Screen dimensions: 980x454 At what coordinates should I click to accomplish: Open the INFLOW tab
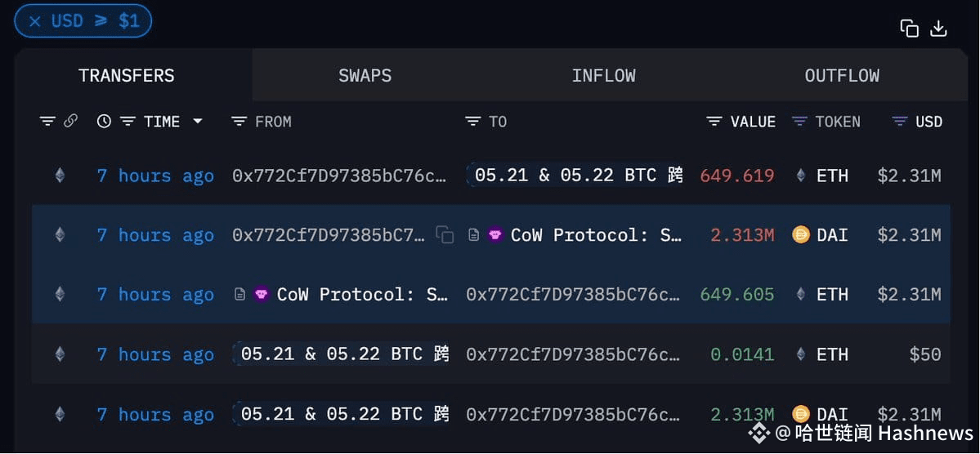[603, 76]
